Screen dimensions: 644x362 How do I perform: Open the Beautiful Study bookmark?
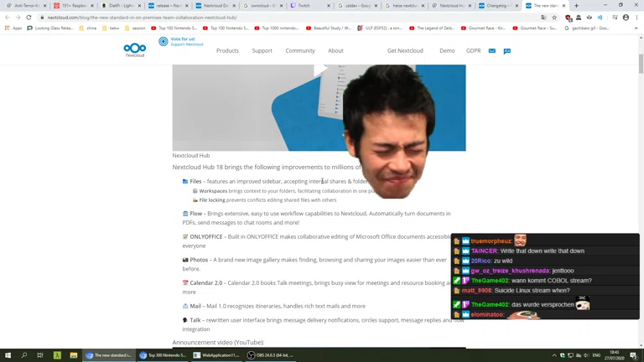click(x=329, y=28)
